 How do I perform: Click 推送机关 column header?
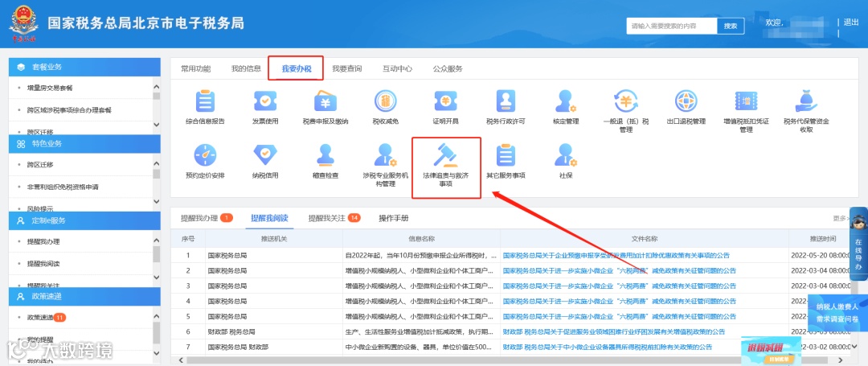[x=274, y=239]
